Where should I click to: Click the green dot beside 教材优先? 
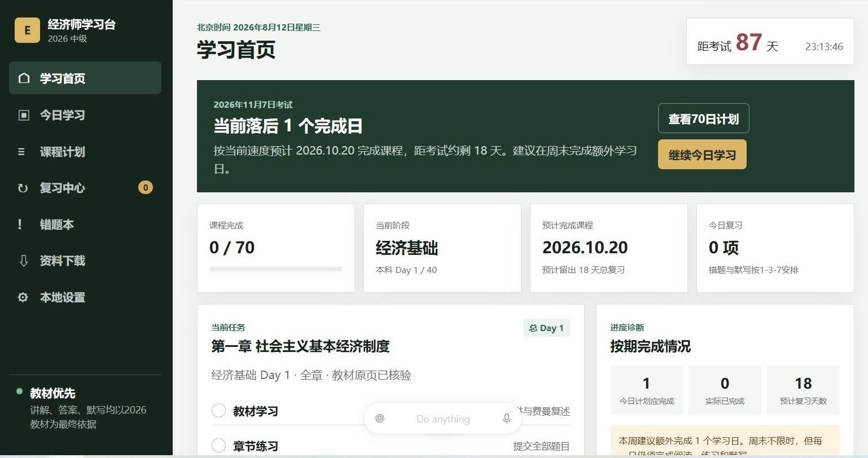coord(20,391)
